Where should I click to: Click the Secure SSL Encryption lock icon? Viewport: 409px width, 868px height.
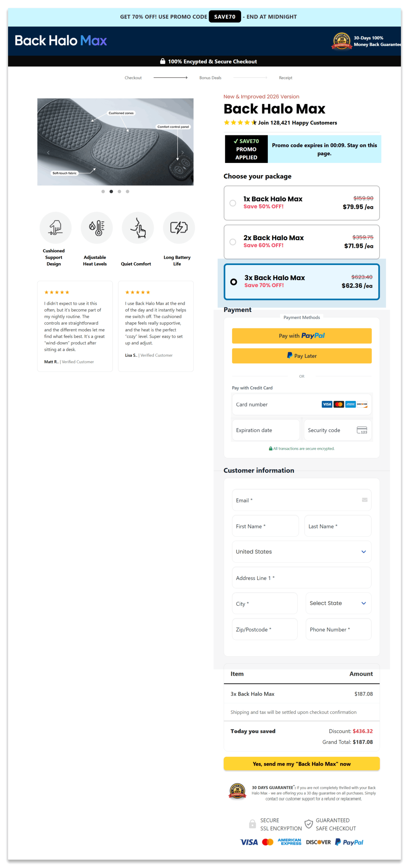[252, 824]
